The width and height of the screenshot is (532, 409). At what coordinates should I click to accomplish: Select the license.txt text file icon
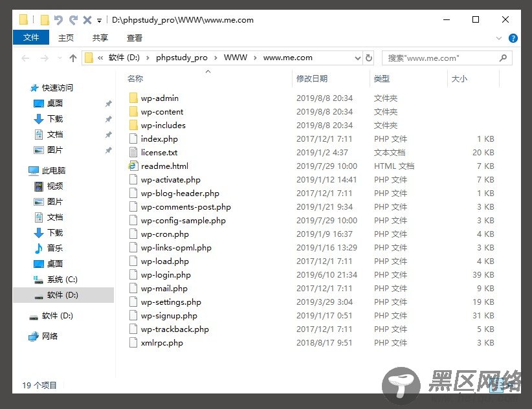coord(133,152)
